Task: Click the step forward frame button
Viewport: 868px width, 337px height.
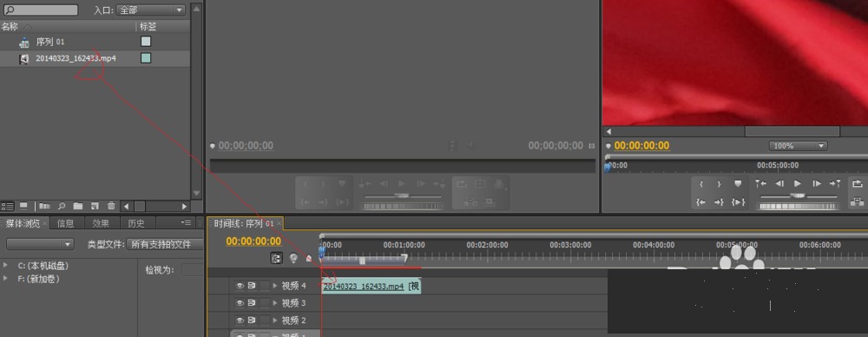Action: (817, 183)
